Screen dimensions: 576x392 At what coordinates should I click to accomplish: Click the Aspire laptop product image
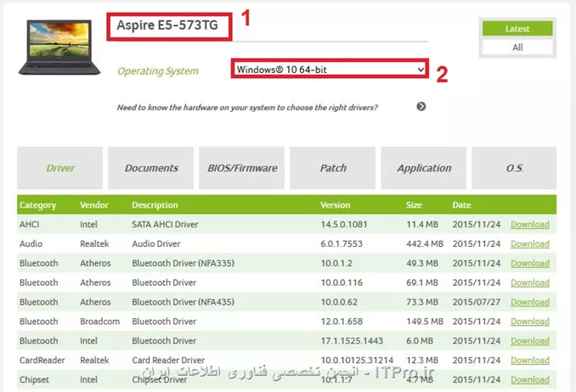click(59, 48)
